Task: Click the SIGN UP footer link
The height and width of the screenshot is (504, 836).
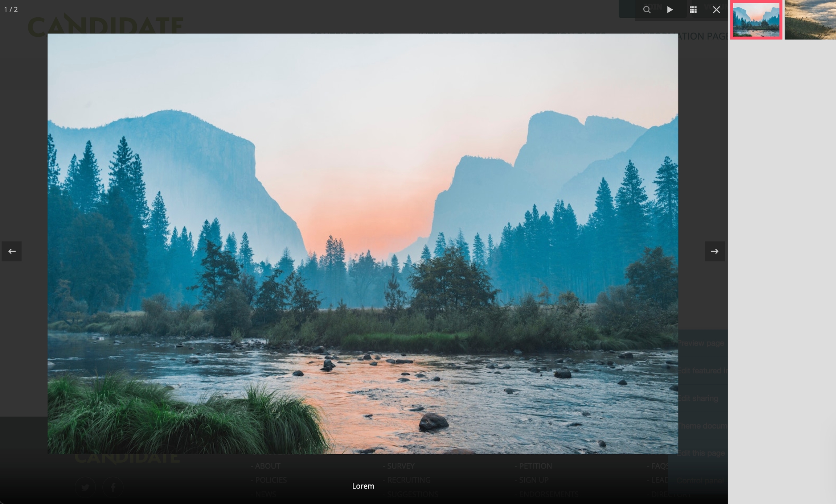Action: [x=533, y=479]
